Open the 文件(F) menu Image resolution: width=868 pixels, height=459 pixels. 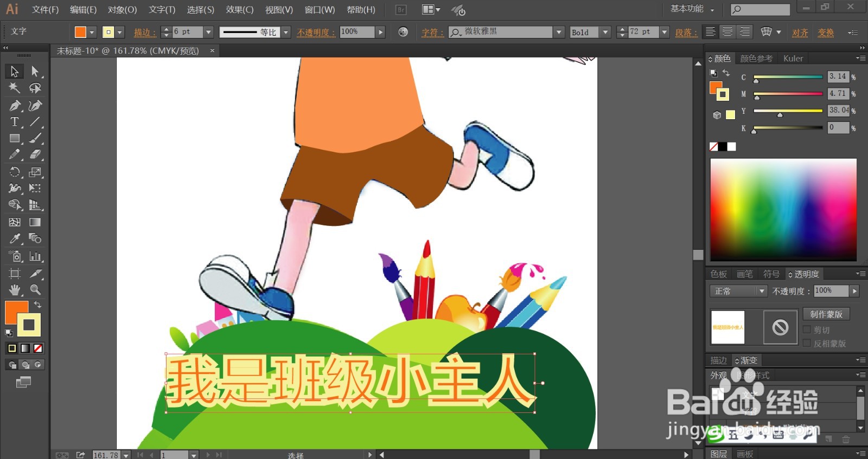tap(45, 10)
